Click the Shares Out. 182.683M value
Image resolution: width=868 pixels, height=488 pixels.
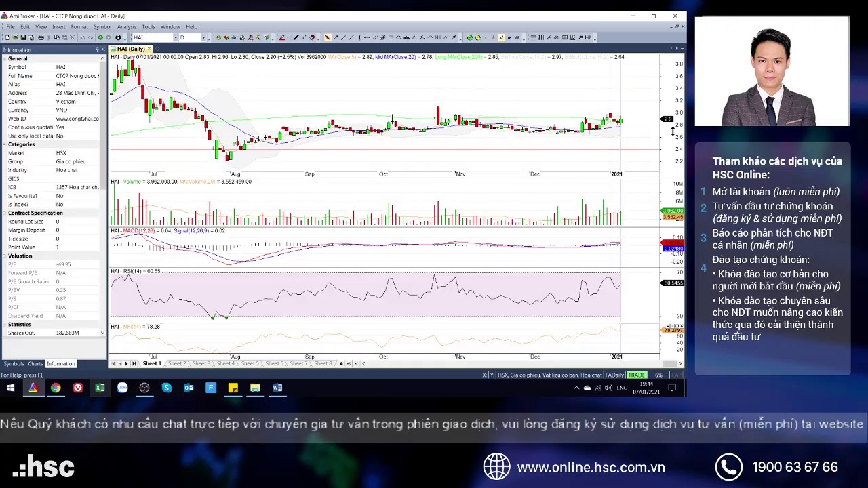(67, 333)
